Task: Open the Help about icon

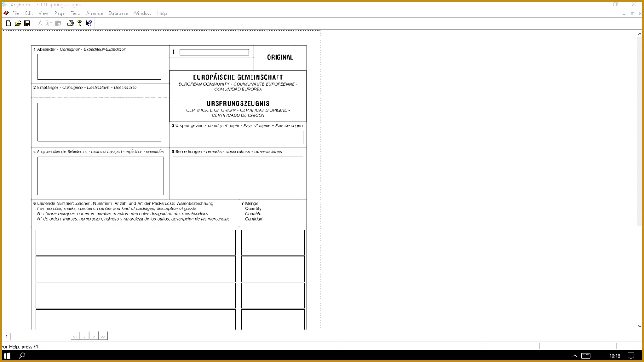Action: [x=79, y=23]
